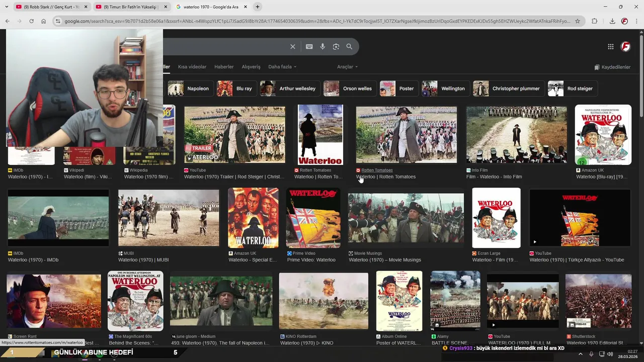Open the Chrome three-dot menu
644x362 pixels.
(x=637, y=21)
